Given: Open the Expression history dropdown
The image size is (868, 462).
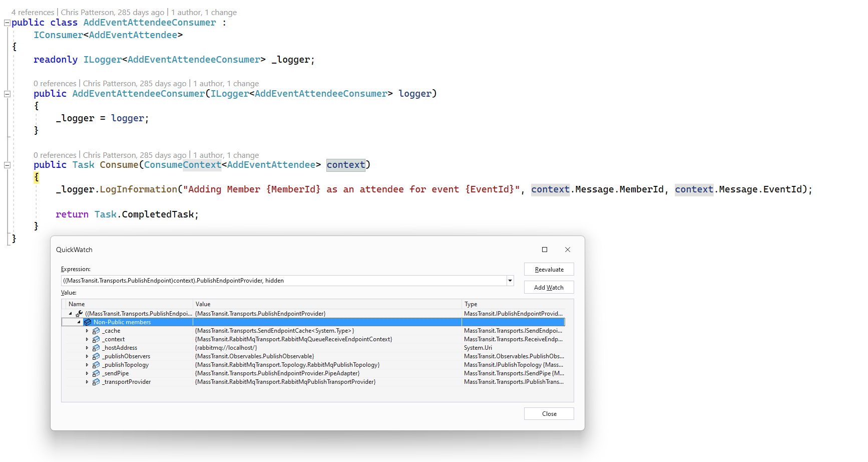Looking at the screenshot, I should [x=510, y=281].
